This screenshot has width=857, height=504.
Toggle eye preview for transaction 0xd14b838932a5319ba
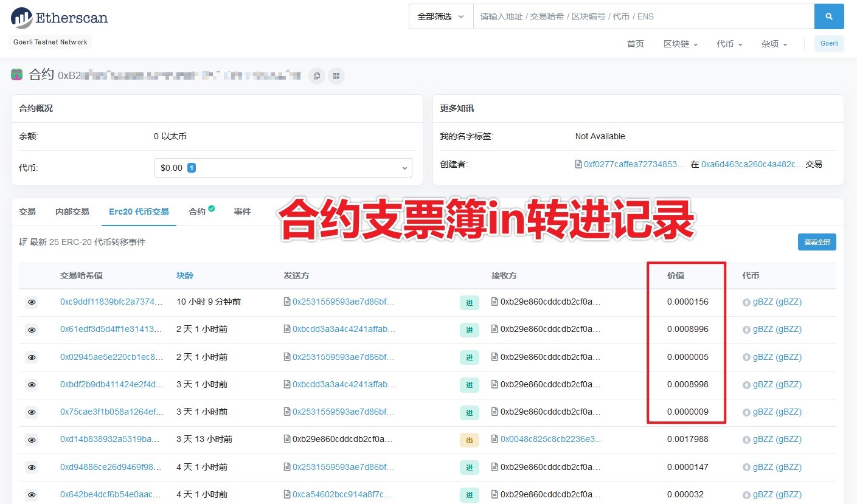[x=32, y=440]
